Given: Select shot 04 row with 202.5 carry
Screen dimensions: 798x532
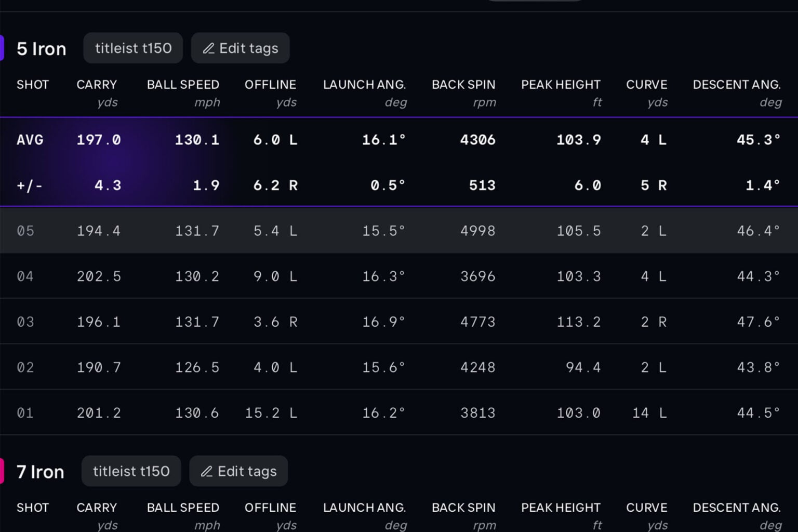Looking at the screenshot, I should pyautogui.click(x=399, y=276).
